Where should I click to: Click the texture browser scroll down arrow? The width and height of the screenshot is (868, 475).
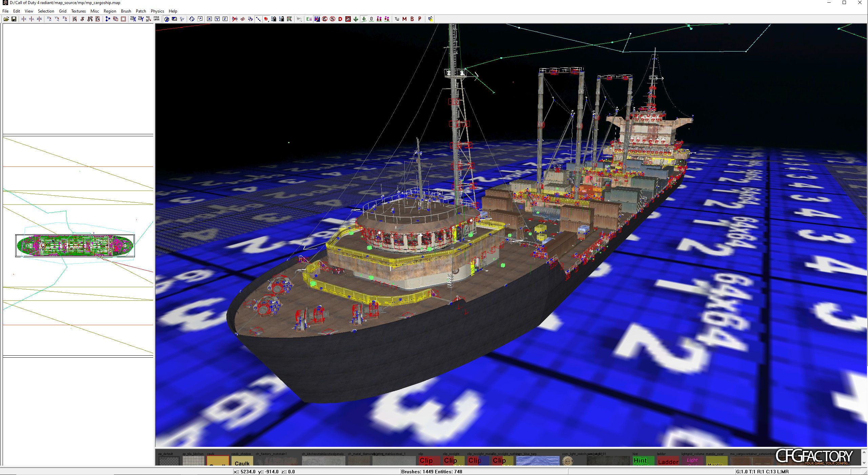pyautogui.click(x=864, y=462)
